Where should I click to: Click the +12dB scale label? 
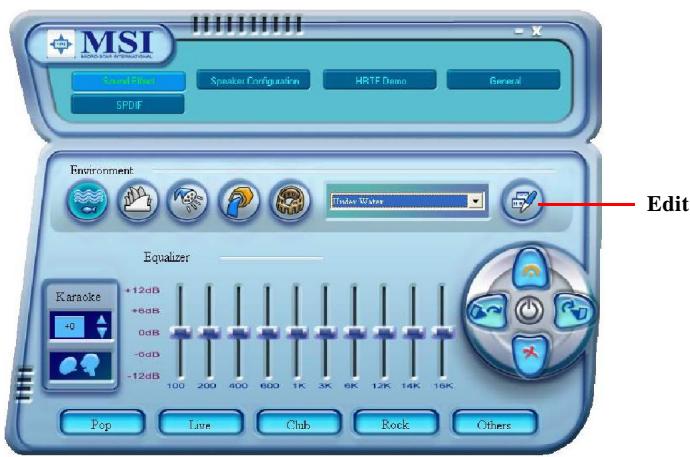[x=143, y=290]
